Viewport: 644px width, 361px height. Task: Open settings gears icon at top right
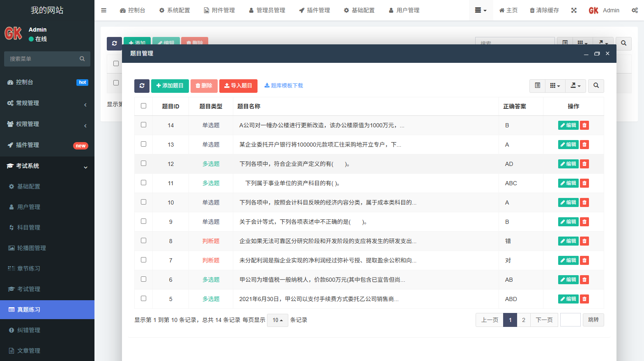click(x=635, y=10)
